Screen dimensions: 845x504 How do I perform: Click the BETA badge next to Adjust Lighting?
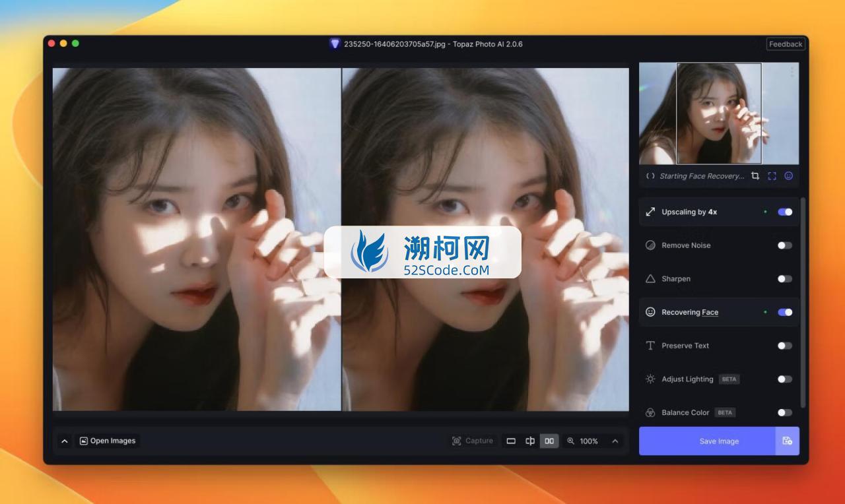[729, 379]
